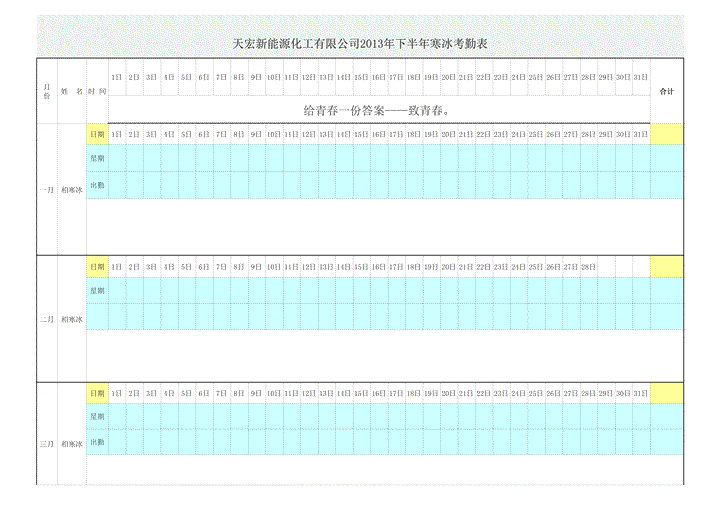Select the 出勤 label in 三月 section
Viewport: 721px width, 510px height.
point(97,442)
